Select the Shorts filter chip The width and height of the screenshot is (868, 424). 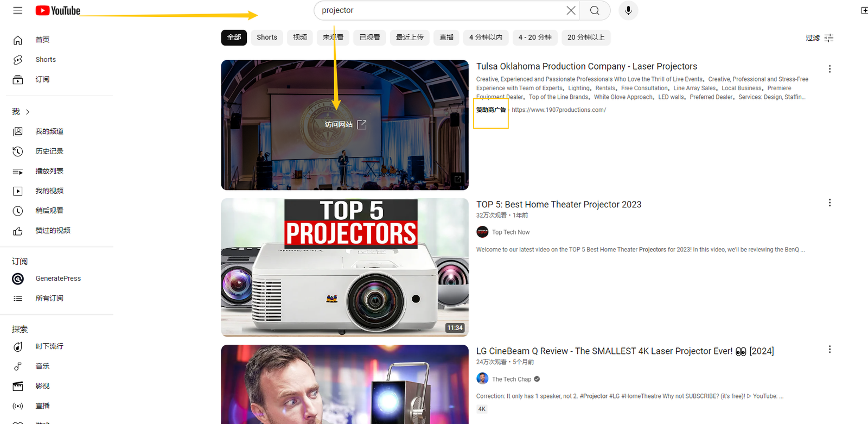click(267, 37)
